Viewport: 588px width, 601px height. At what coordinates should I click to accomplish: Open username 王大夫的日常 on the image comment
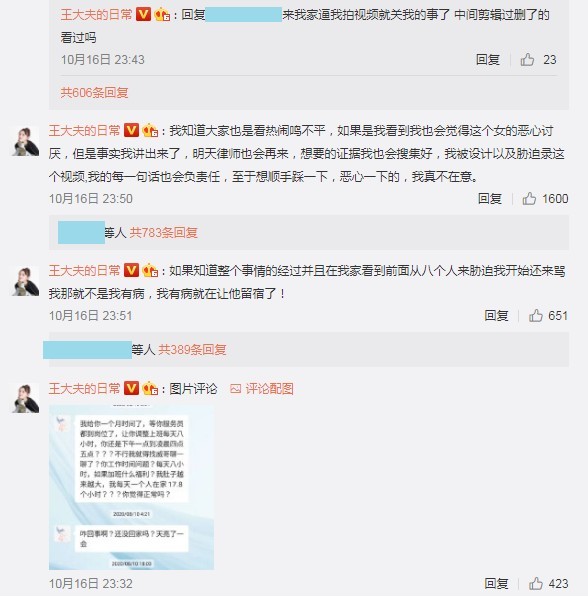tap(84, 389)
